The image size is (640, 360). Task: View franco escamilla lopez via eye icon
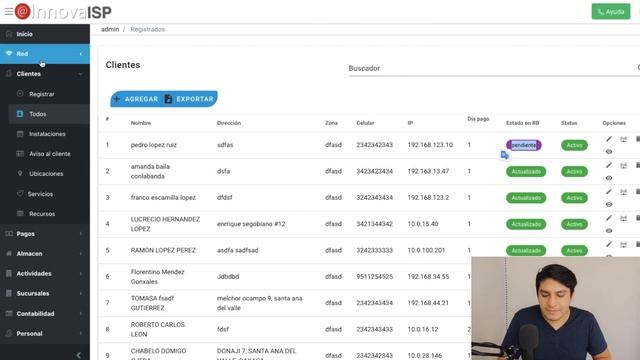pyautogui.click(x=609, y=204)
